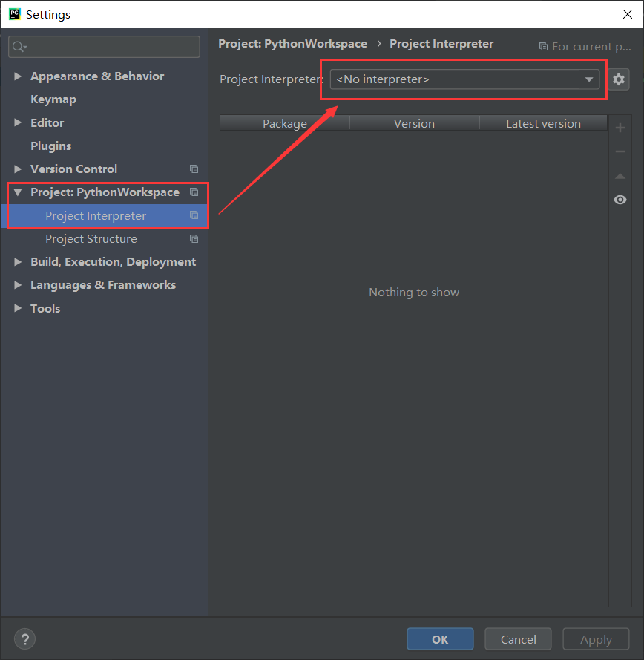Click the settings search input field
The width and height of the screenshot is (644, 660).
point(104,46)
